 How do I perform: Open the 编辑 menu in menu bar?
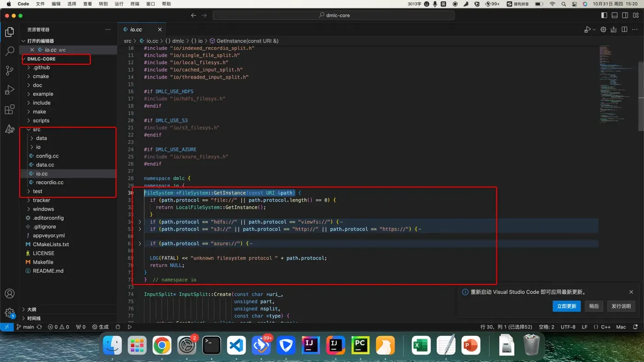point(56,4)
